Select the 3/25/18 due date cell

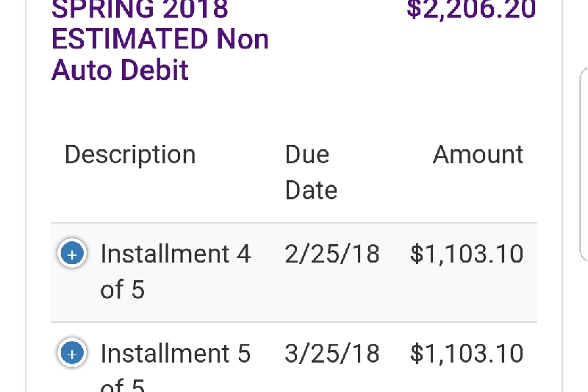pyautogui.click(x=332, y=353)
